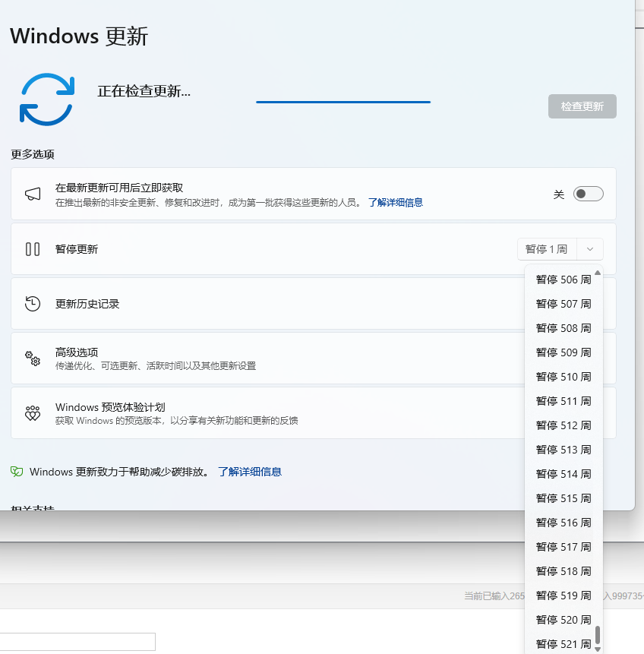Viewport: 644px width, 654px height.
Task: Pick 暂停 515 周 in dropdown list
Action: tap(563, 498)
